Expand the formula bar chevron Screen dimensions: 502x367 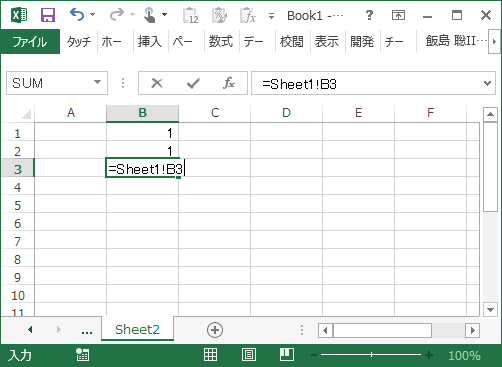(x=487, y=83)
